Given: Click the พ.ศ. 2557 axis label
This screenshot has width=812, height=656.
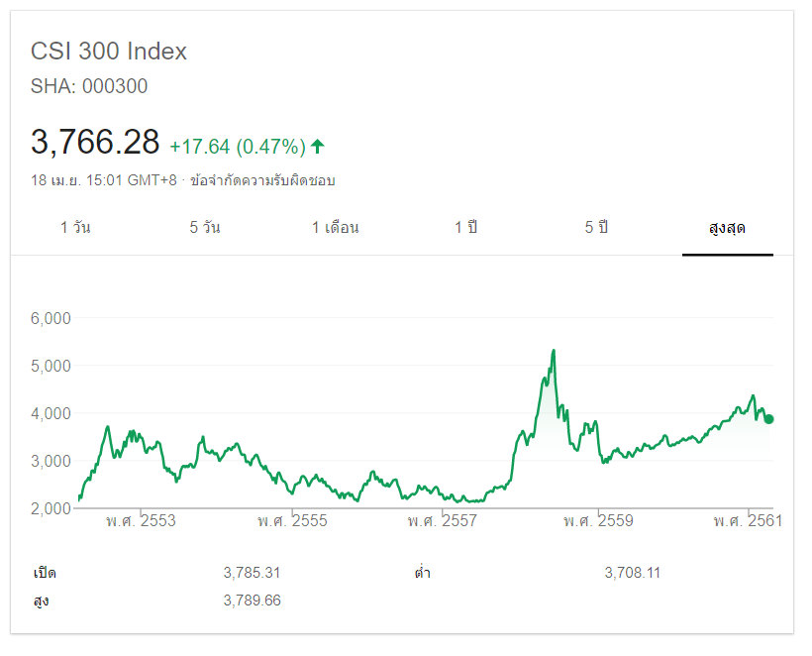Looking at the screenshot, I should coord(443,521).
